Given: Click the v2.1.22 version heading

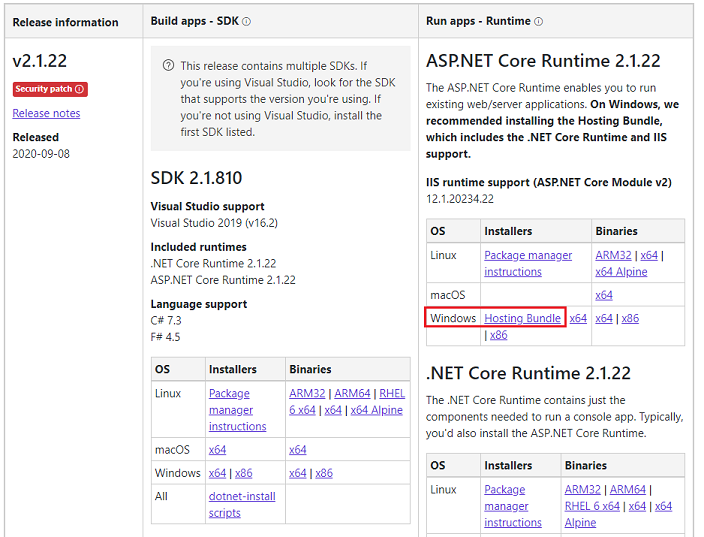Looking at the screenshot, I should tap(40, 61).
